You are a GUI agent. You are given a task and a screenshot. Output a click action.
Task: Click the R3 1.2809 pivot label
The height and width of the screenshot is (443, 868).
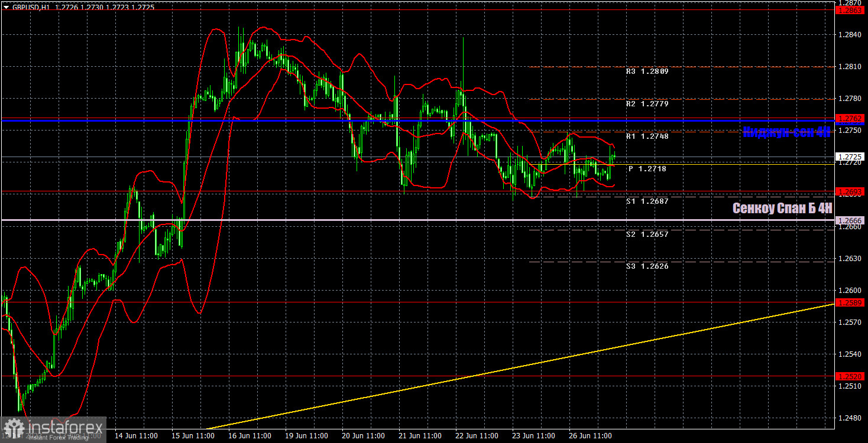click(647, 71)
